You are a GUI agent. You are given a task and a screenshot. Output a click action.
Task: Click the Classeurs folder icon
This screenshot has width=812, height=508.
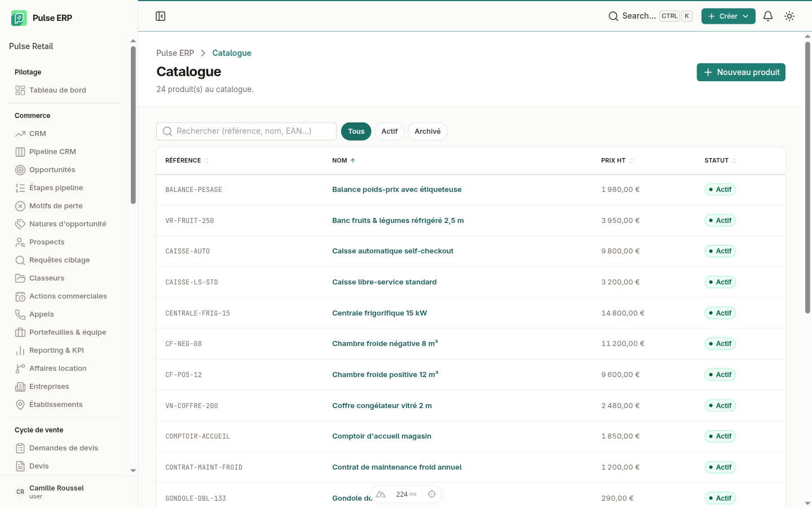pyautogui.click(x=20, y=278)
